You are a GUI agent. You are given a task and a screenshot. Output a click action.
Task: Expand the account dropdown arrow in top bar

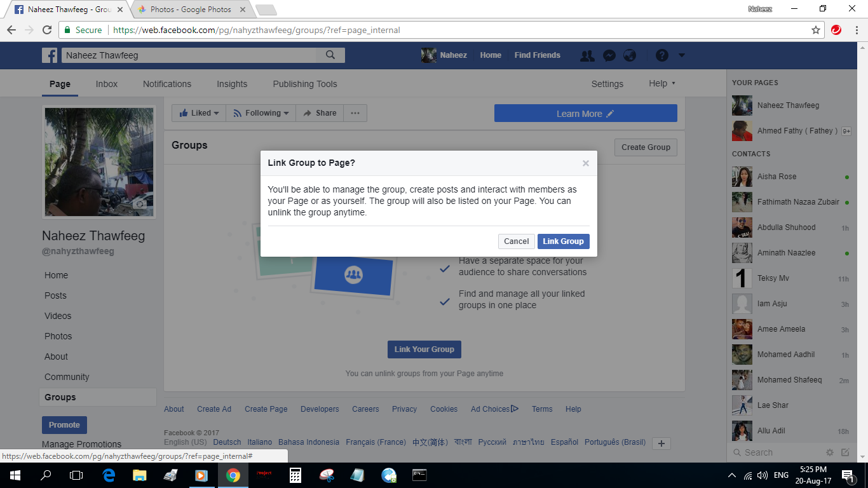point(682,55)
